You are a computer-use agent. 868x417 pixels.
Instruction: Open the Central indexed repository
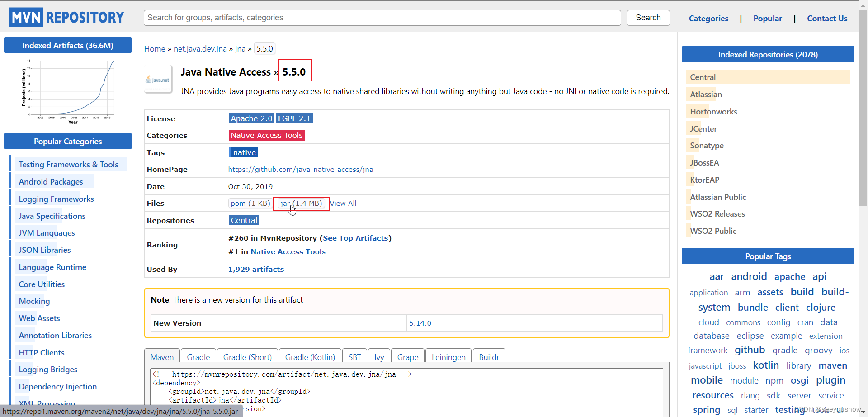pyautogui.click(x=703, y=77)
